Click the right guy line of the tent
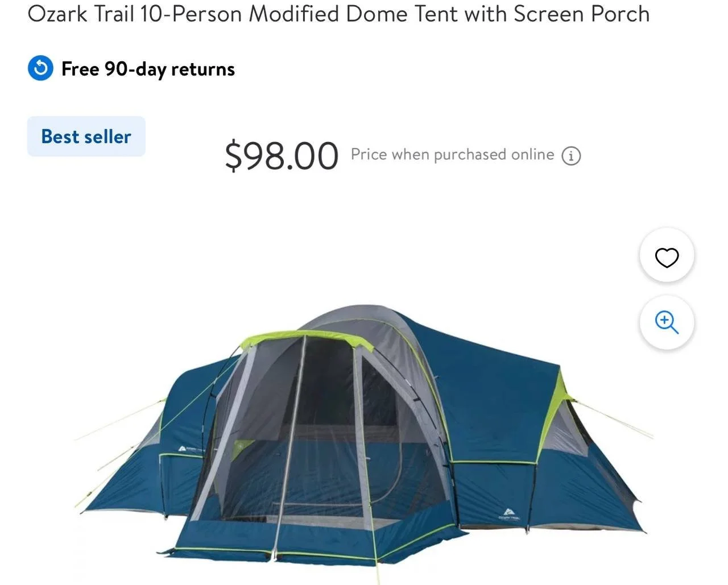 614,418
